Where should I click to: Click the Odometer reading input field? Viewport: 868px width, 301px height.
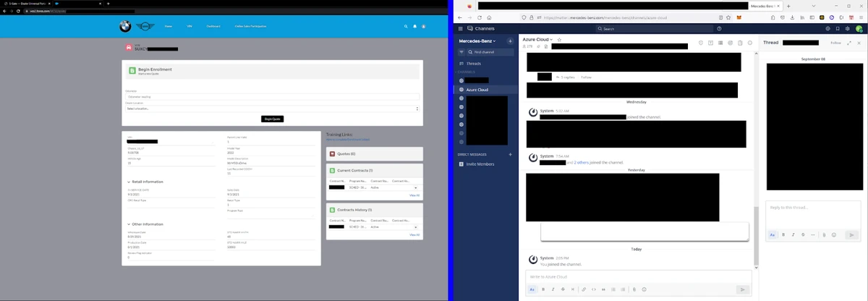(271, 96)
